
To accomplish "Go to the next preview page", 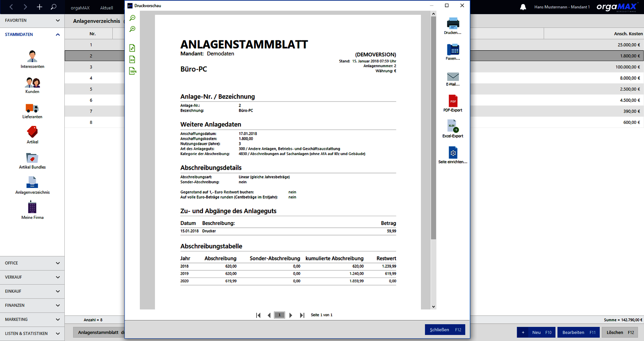I will tap(290, 315).
